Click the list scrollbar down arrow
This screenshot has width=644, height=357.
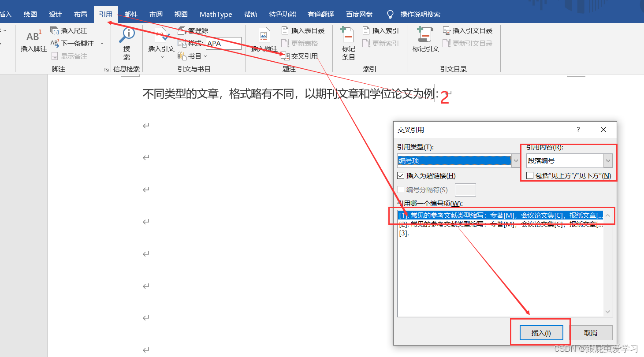pyautogui.click(x=608, y=312)
